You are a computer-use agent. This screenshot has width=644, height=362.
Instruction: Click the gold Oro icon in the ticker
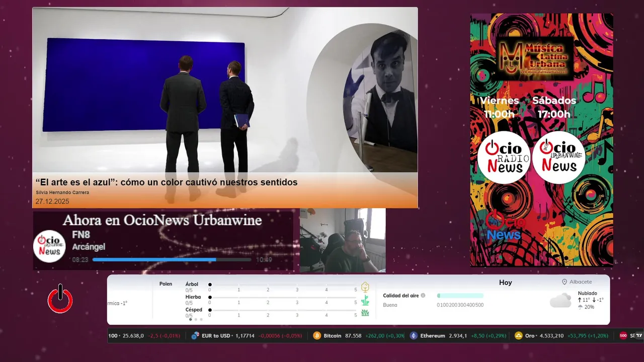(519, 336)
